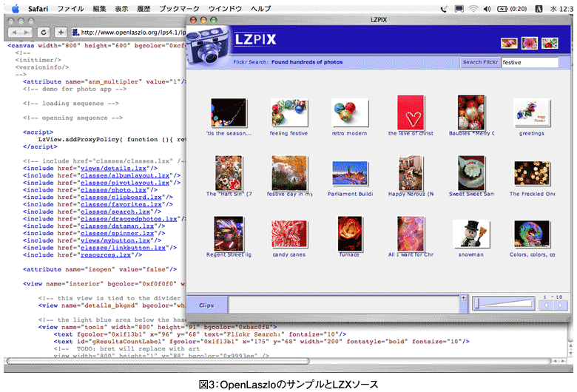Open classes/favorites.lzx link
Screen dimensions: 577x392
pyautogui.click(x=121, y=204)
